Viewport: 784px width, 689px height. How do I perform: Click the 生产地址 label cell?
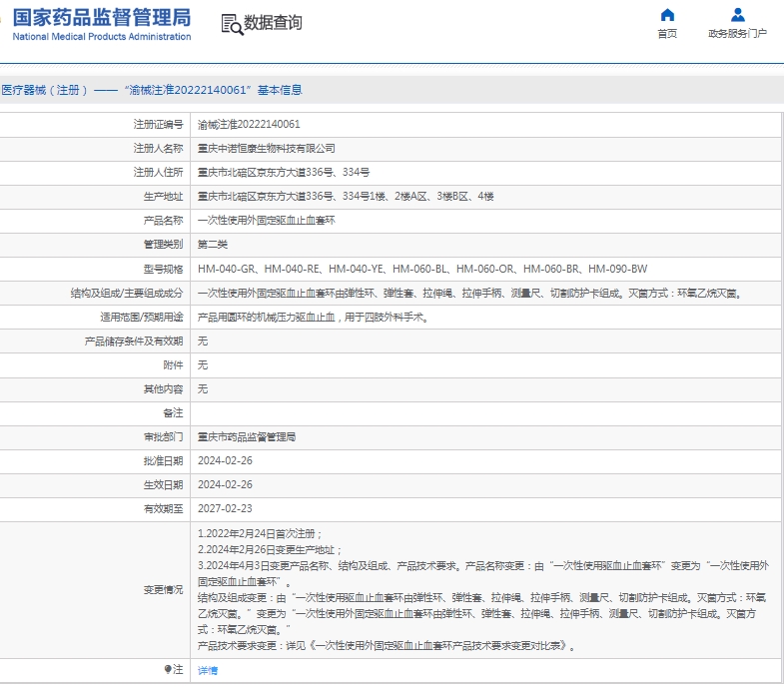95,197
